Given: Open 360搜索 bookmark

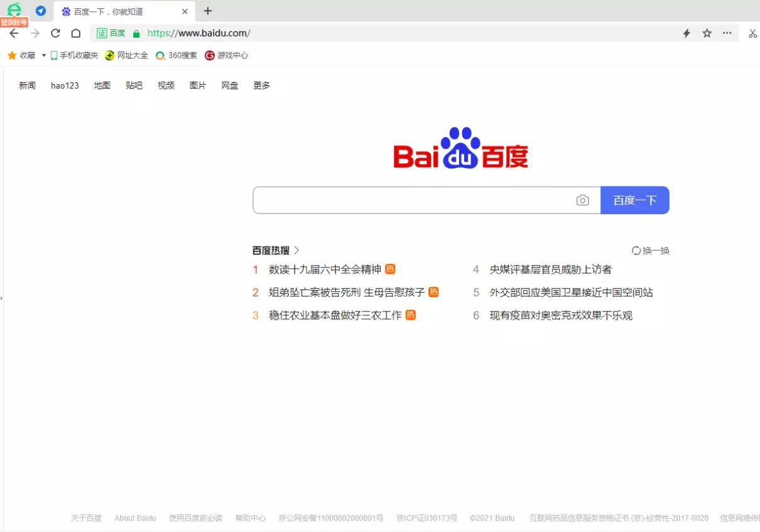Looking at the screenshot, I should tap(176, 55).
